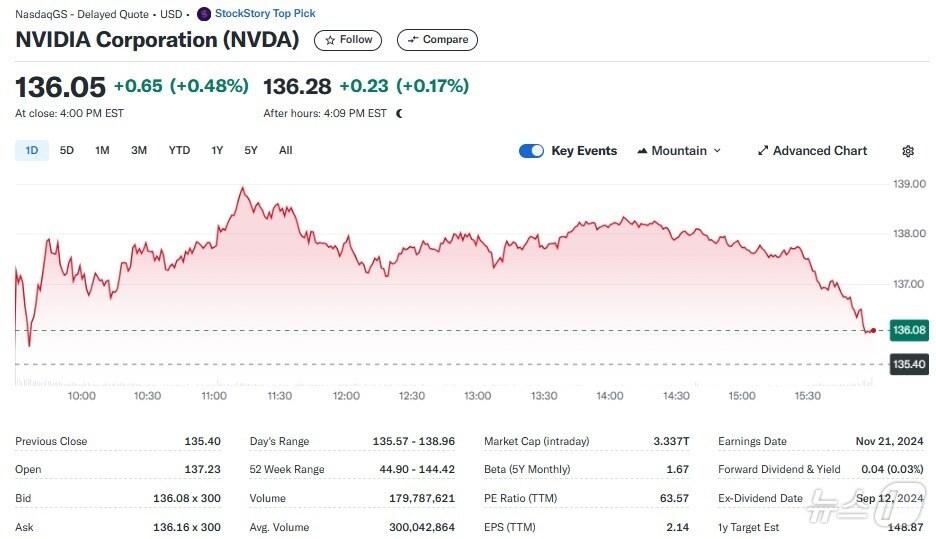
Task: Click the after-hours moon icon
Action: pos(400,114)
